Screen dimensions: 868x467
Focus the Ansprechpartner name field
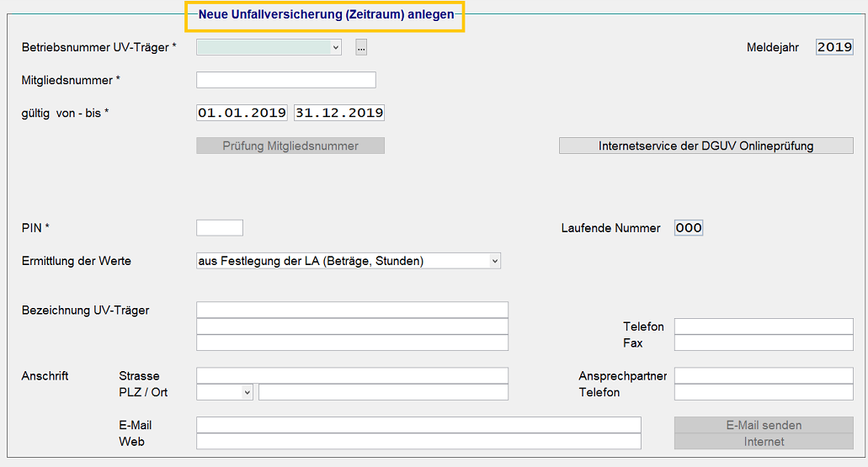pos(764,375)
